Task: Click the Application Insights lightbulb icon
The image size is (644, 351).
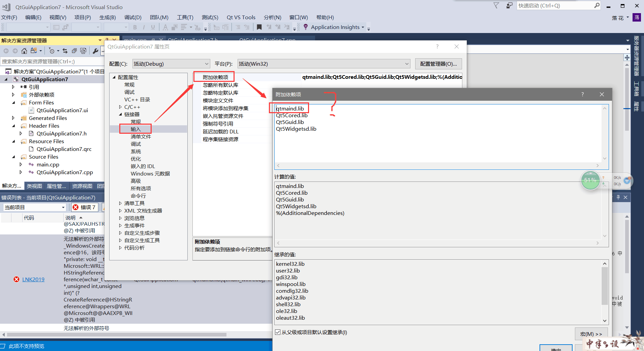Action: 306,27
